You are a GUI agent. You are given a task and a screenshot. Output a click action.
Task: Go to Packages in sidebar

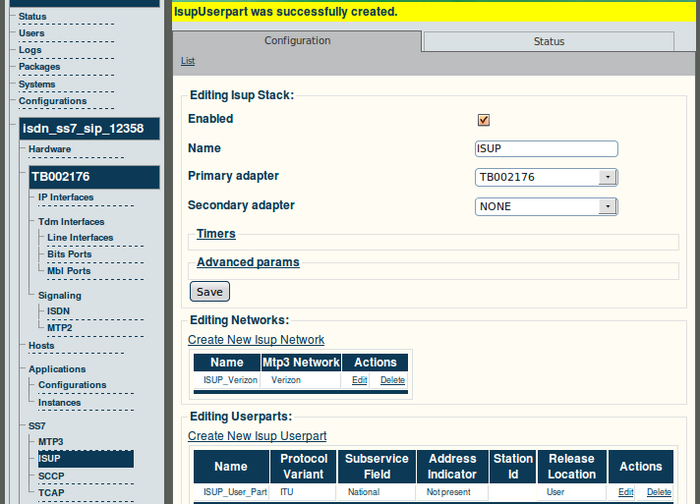click(40, 67)
